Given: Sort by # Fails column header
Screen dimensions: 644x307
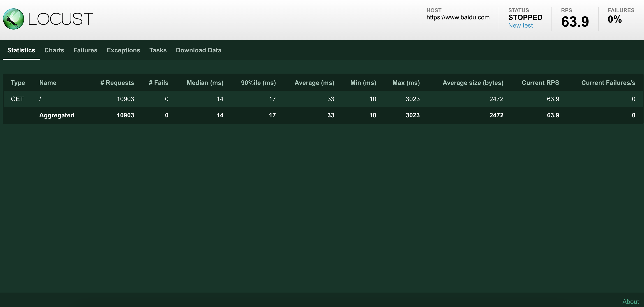Looking at the screenshot, I should (x=158, y=83).
